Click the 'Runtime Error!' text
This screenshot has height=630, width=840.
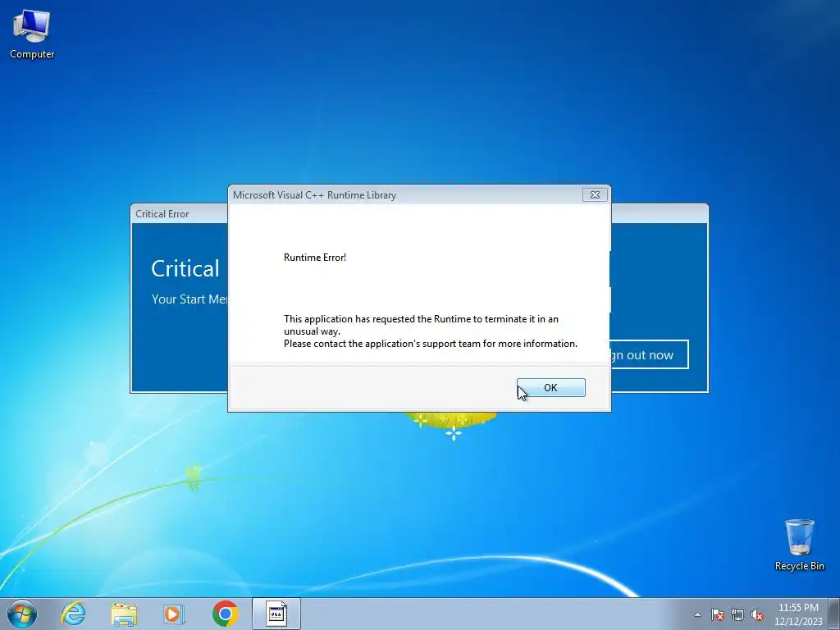pos(315,257)
